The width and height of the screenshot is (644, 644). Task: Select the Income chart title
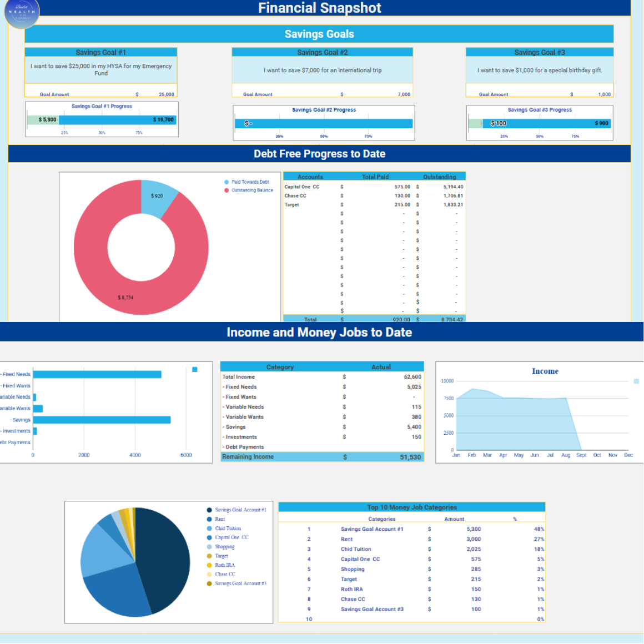(x=545, y=371)
